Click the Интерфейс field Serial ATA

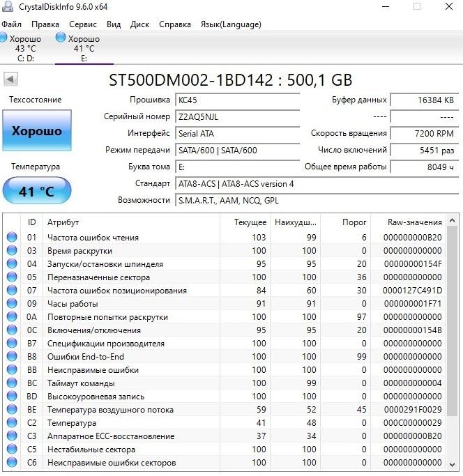237,133
